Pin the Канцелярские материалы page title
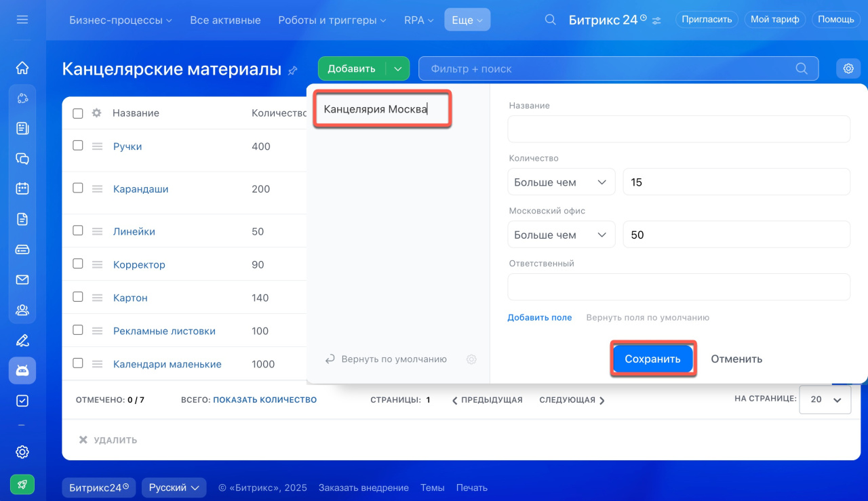This screenshot has width=868, height=501. [293, 70]
